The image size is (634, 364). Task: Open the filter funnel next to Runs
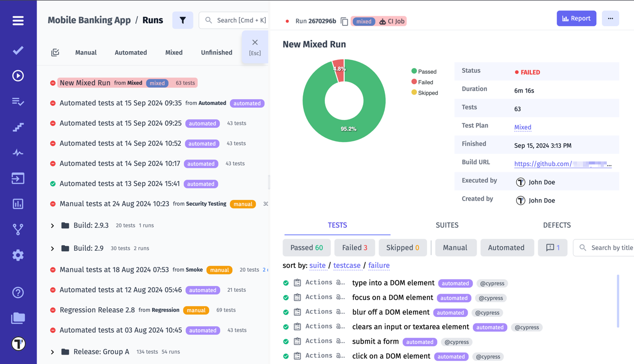tap(183, 20)
